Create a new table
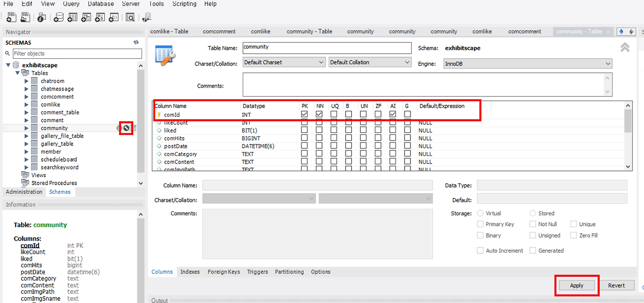Image resolution: width=644 pixels, height=303 pixels. point(73,17)
